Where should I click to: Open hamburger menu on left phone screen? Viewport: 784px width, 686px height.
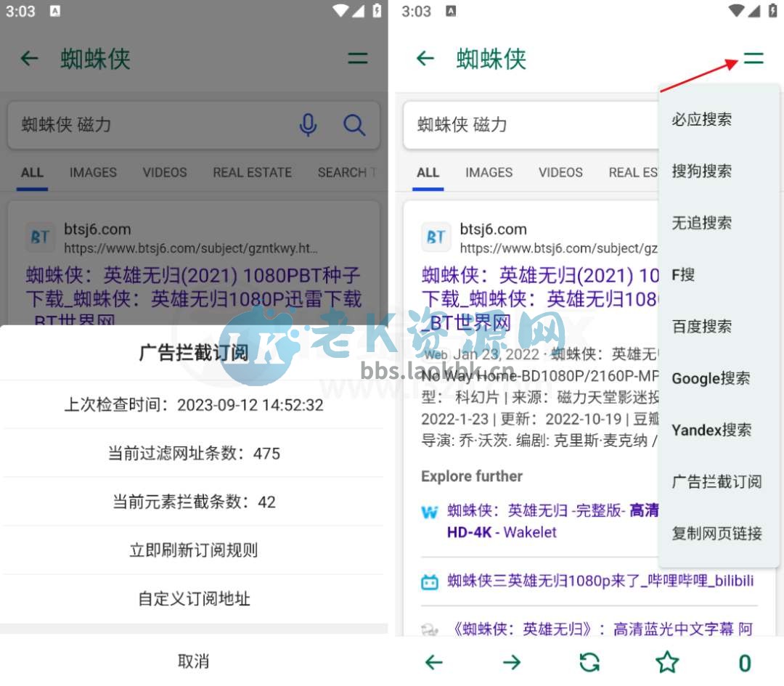click(x=357, y=59)
